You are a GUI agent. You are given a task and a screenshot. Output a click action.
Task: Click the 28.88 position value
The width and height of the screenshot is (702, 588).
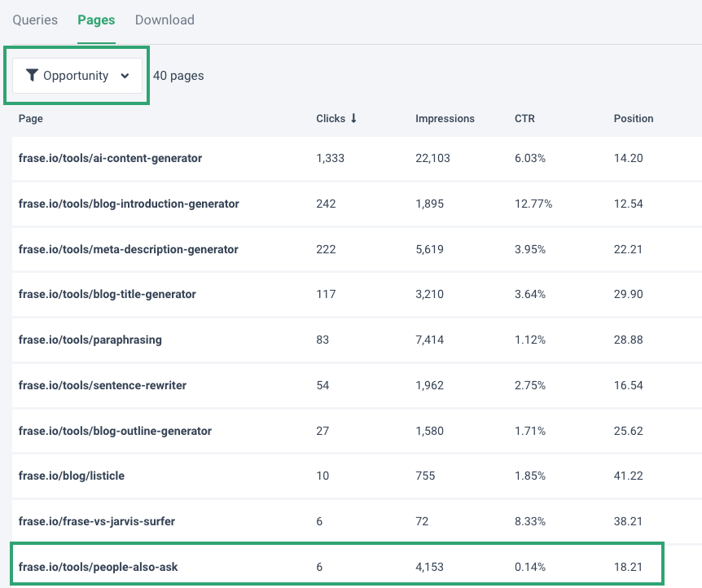pyautogui.click(x=628, y=340)
